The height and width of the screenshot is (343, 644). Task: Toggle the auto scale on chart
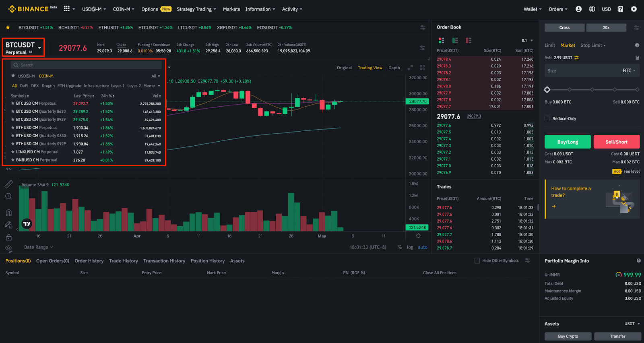tap(423, 247)
